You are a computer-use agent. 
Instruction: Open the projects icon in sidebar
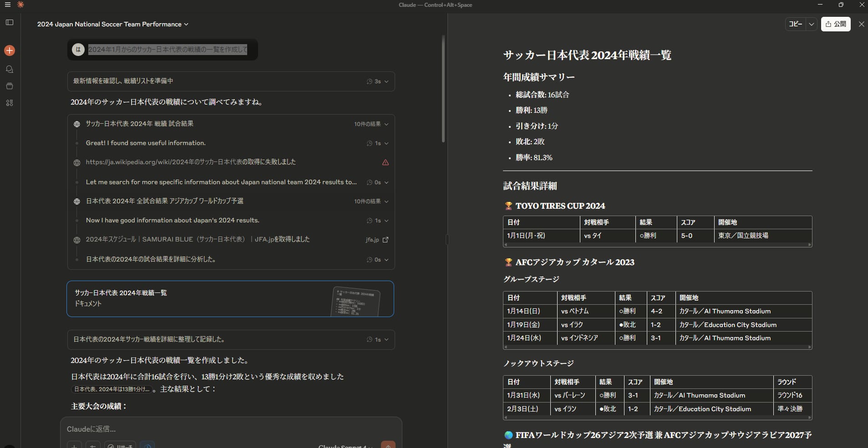pyautogui.click(x=10, y=86)
